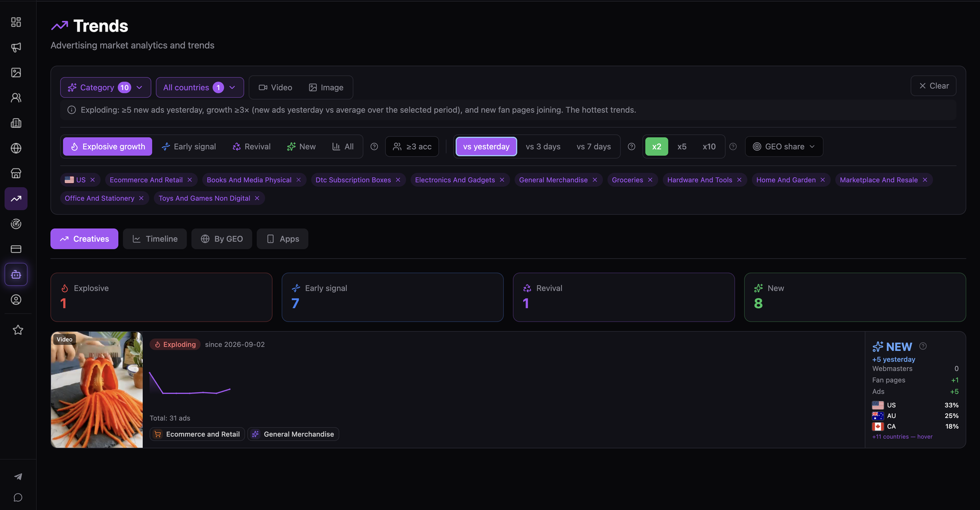Open the globe icon in sidebar
The width and height of the screenshot is (980, 510).
point(16,148)
